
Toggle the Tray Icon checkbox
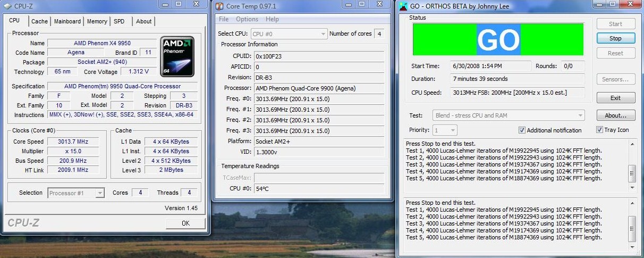599,130
